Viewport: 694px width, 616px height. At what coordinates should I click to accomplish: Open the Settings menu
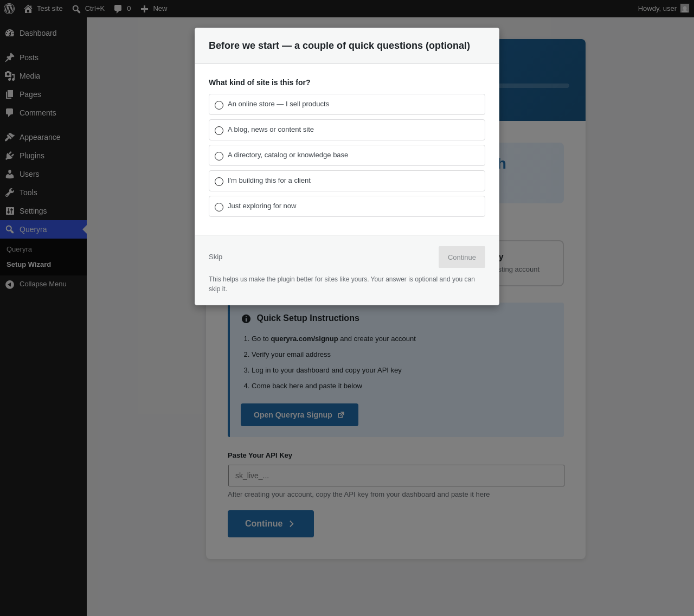[43, 211]
